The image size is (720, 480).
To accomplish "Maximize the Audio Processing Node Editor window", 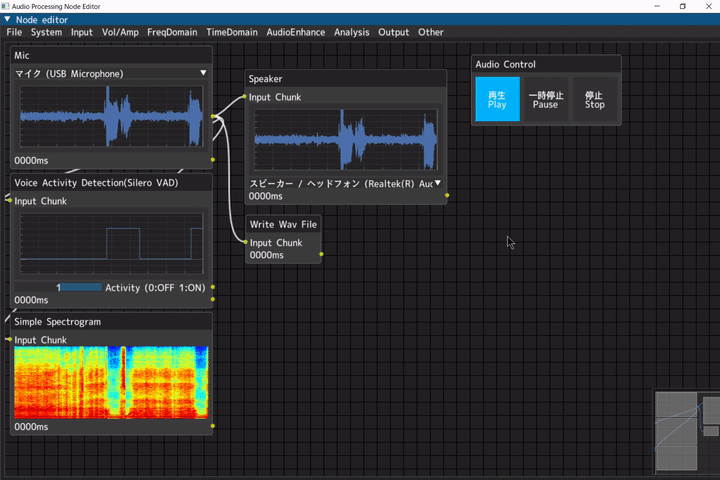I will 682,6.
